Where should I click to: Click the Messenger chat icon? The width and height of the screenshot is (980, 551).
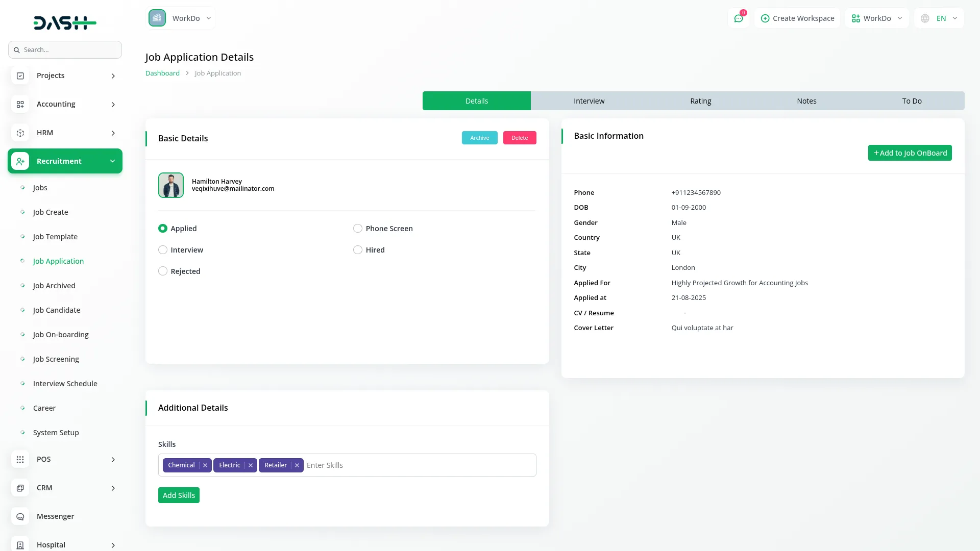[x=20, y=516]
